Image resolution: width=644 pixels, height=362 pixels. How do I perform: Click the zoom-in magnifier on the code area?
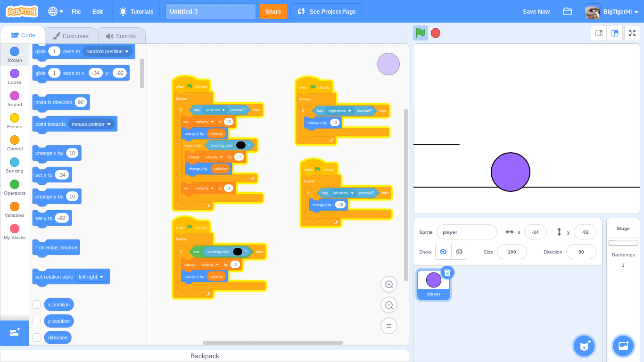tap(388, 284)
